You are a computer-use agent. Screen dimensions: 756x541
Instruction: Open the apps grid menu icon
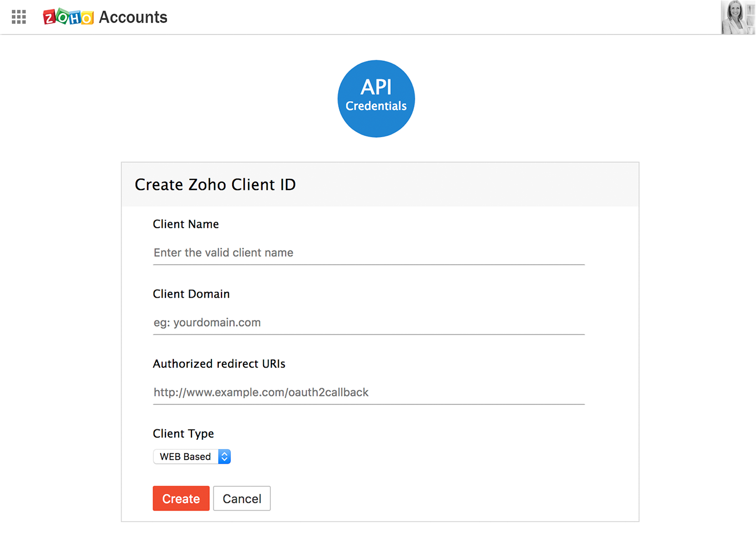coord(19,17)
